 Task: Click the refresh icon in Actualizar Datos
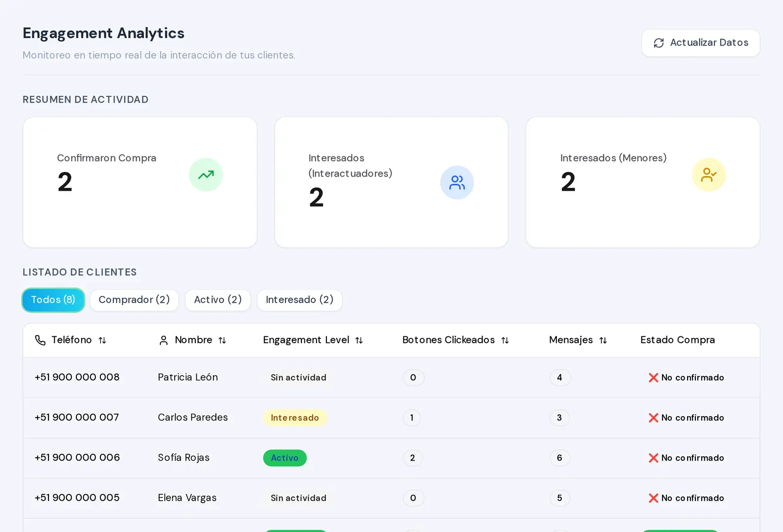tap(659, 43)
